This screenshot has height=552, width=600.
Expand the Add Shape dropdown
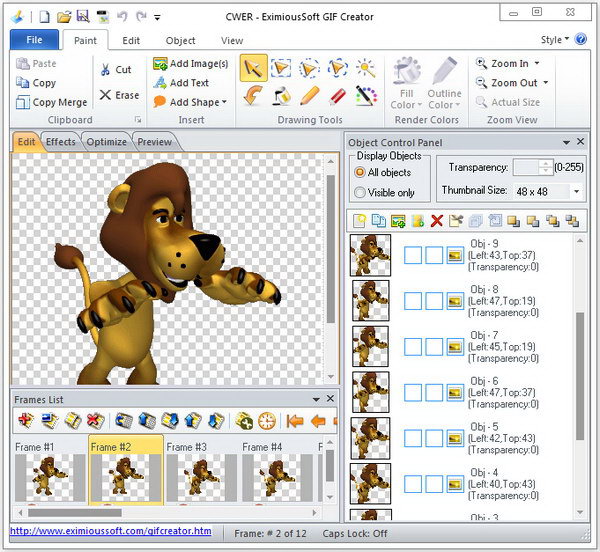click(224, 102)
